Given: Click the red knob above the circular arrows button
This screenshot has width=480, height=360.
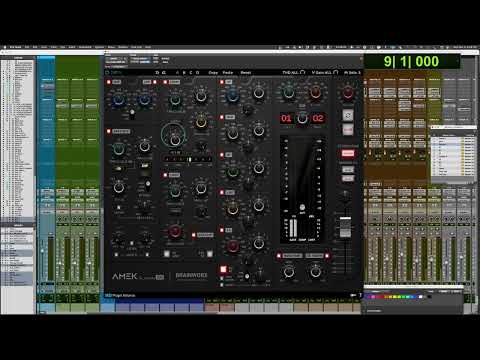Looking at the screenshot, I should tap(348, 93).
